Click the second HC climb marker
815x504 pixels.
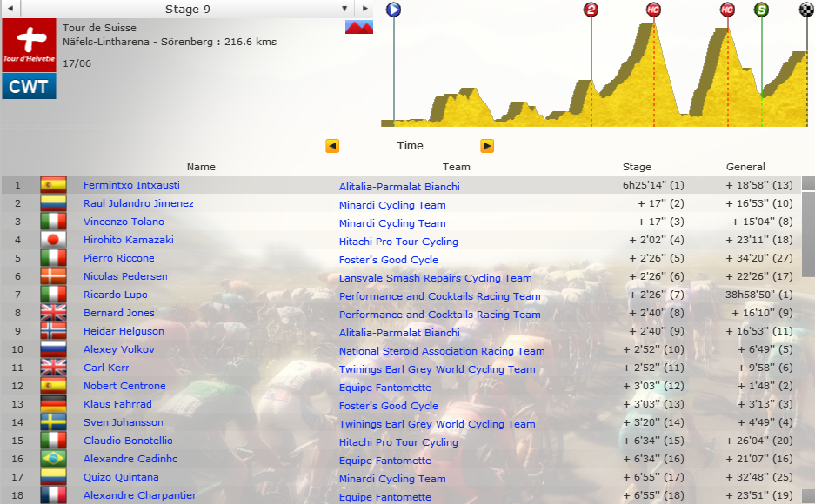(x=727, y=10)
